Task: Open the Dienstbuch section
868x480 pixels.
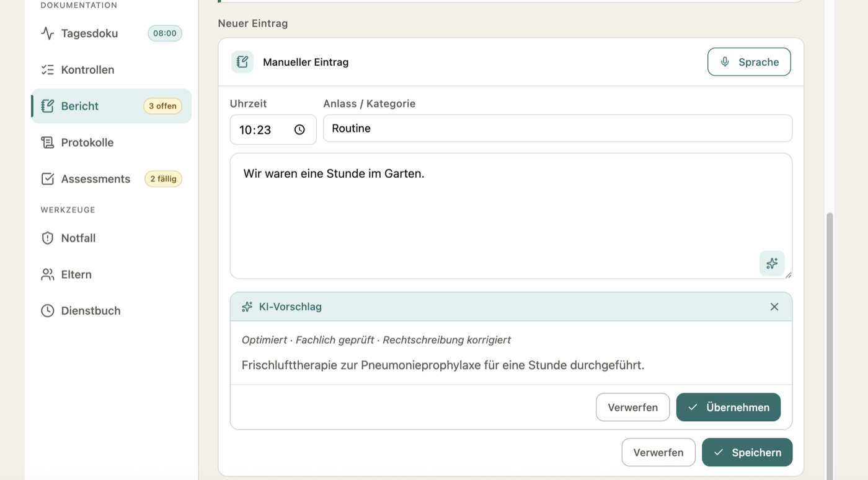Action: (112, 311)
